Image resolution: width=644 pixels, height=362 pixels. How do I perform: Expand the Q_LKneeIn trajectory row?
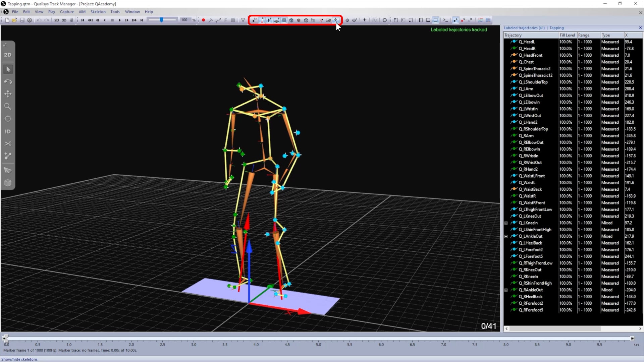point(506,223)
